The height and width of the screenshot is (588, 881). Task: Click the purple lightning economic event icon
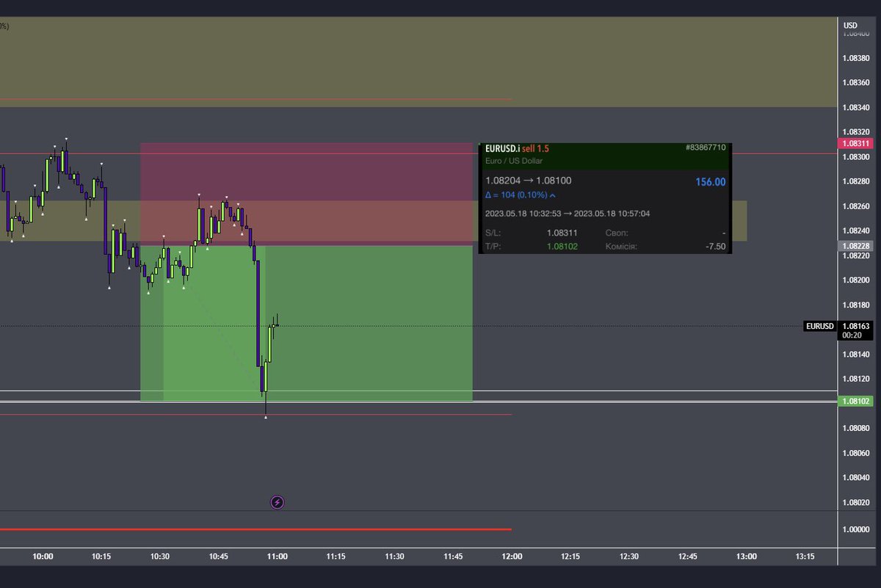coord(277,502)
